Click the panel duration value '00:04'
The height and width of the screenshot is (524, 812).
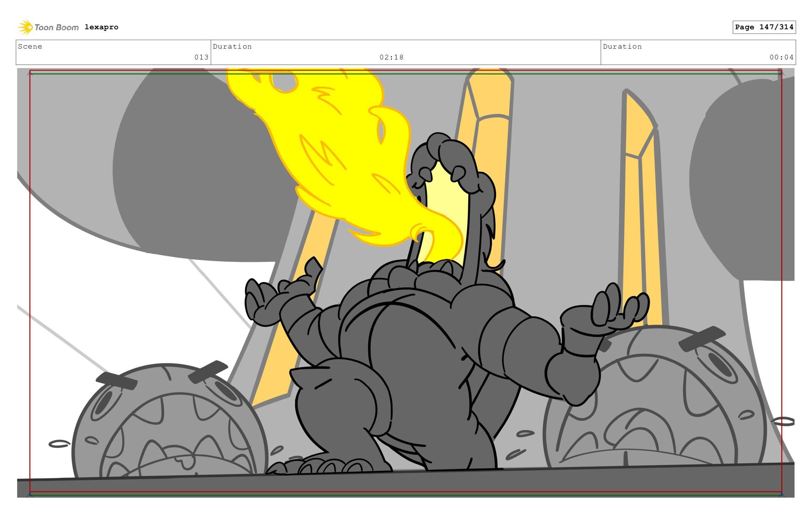click(x=782, y=57)
